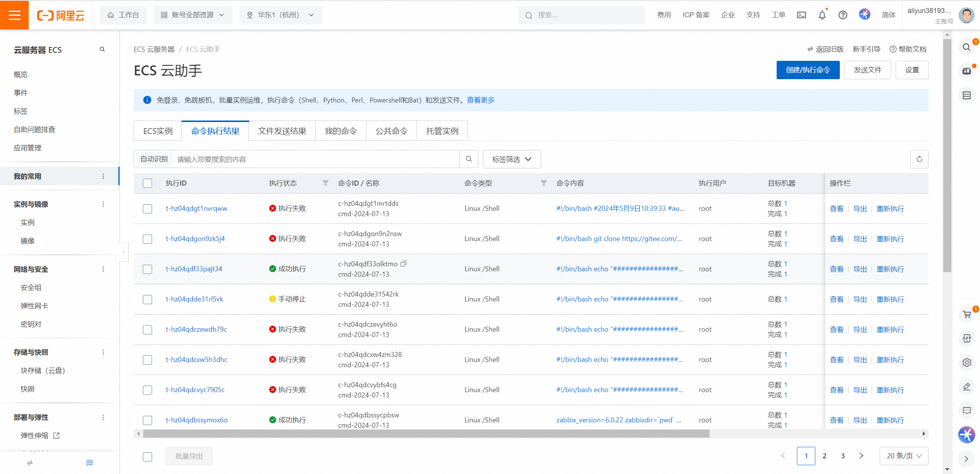Collapse the left sidebar with the edge handle

(x=123, y=252)
